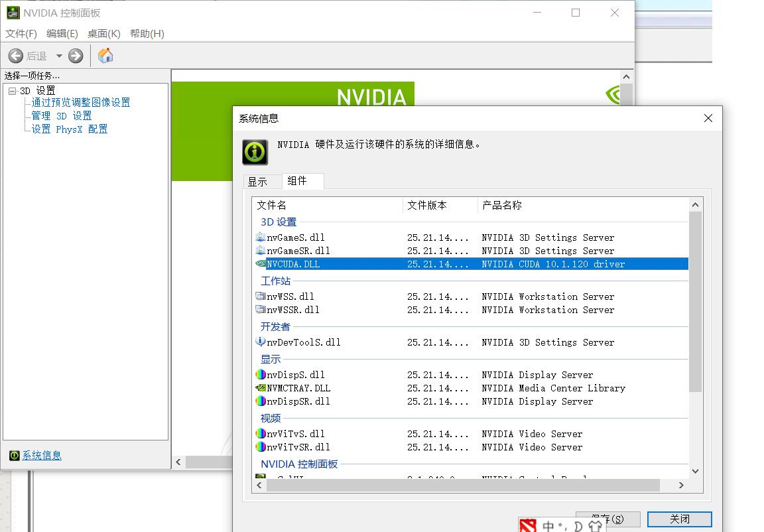Viewport: 764px width, 532px height.
Task: Click the component list vertical scrollbar thumb
Action: (x=695, y=302)
